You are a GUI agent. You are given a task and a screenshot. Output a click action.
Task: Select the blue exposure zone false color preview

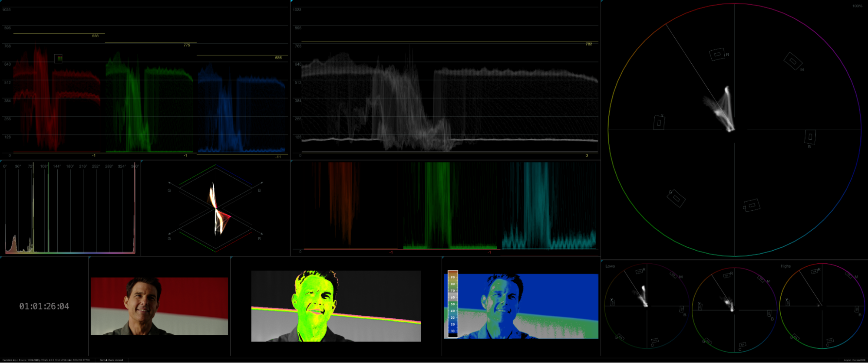(x=521, y=306)
